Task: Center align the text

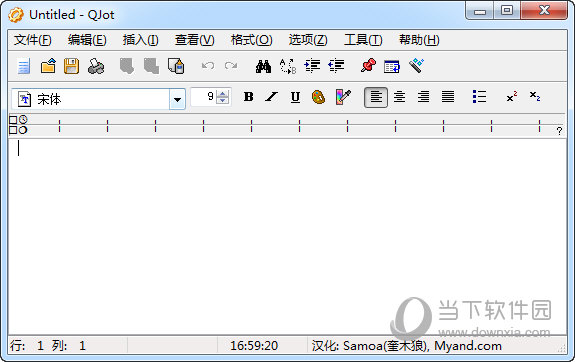Action: point(399,97)
